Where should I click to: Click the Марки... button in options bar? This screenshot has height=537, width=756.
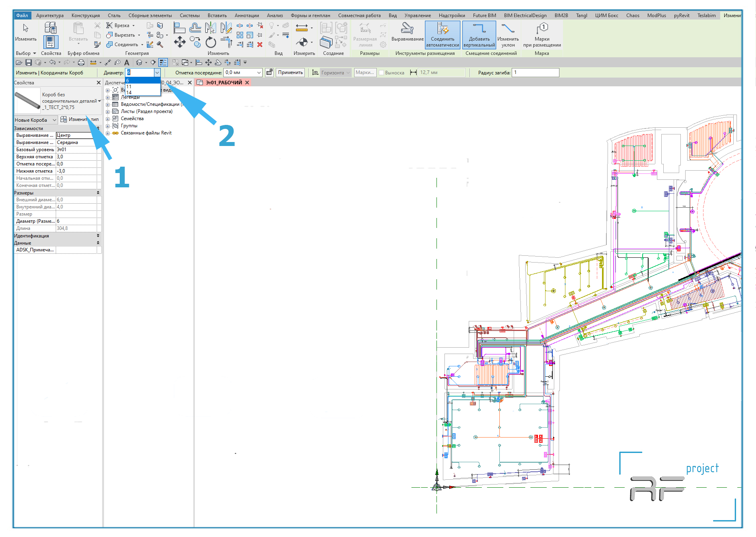pos(365,72)
